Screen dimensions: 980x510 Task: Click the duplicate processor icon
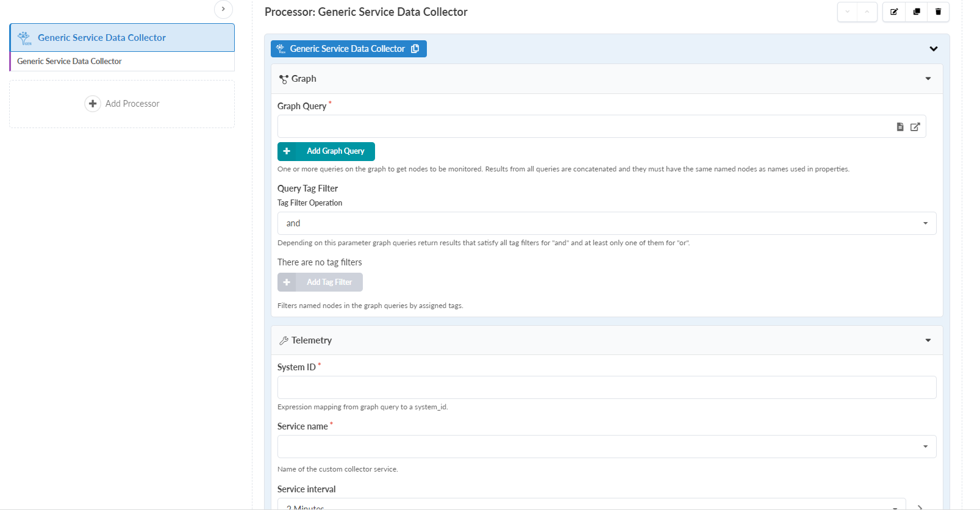(916, 12)
